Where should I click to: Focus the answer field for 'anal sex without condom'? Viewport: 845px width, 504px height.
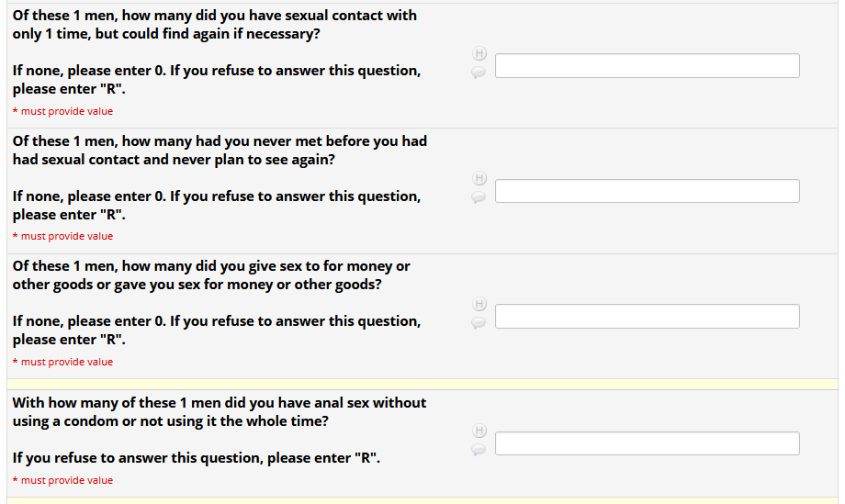[647, 443]
